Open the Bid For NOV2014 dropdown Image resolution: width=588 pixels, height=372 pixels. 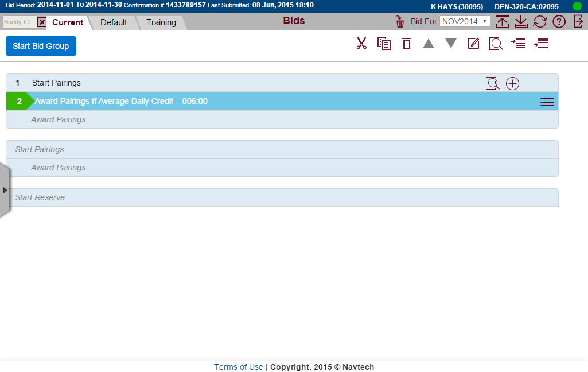point(465,21)
